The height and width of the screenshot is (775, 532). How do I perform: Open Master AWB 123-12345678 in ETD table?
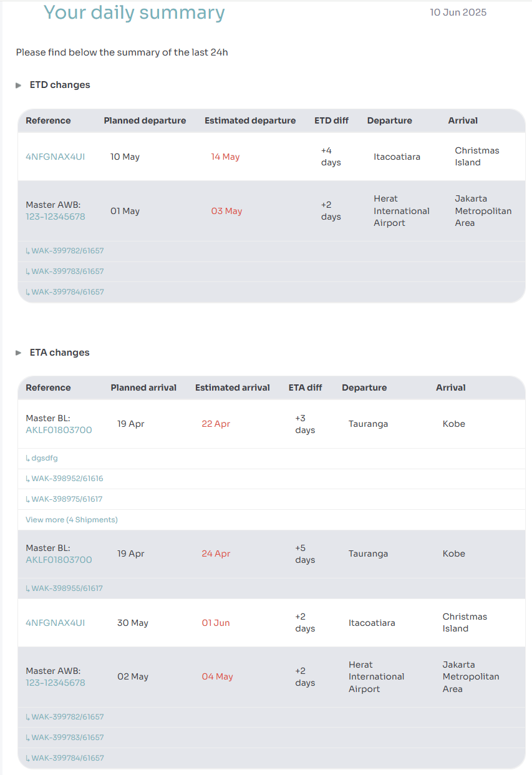click(x=55, y=217)
